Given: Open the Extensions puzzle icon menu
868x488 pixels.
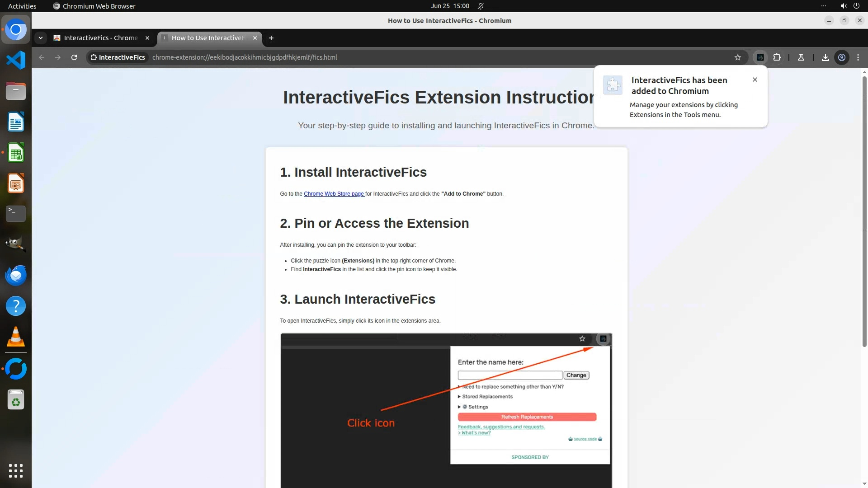Looking at the screenshot, I should (x=777, y=57).
